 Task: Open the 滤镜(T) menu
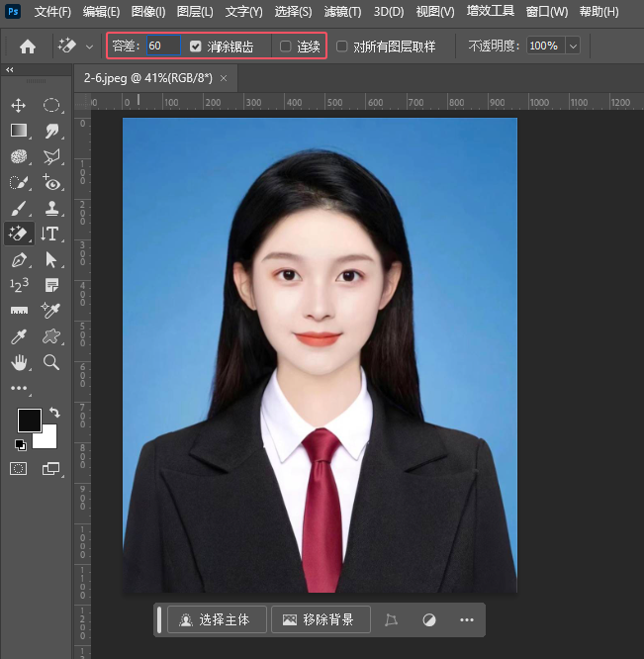tap(342, 12)
